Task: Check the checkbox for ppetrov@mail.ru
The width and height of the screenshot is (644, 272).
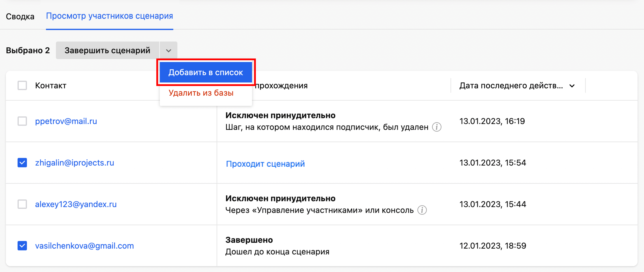Action: [x=22, y=121]
